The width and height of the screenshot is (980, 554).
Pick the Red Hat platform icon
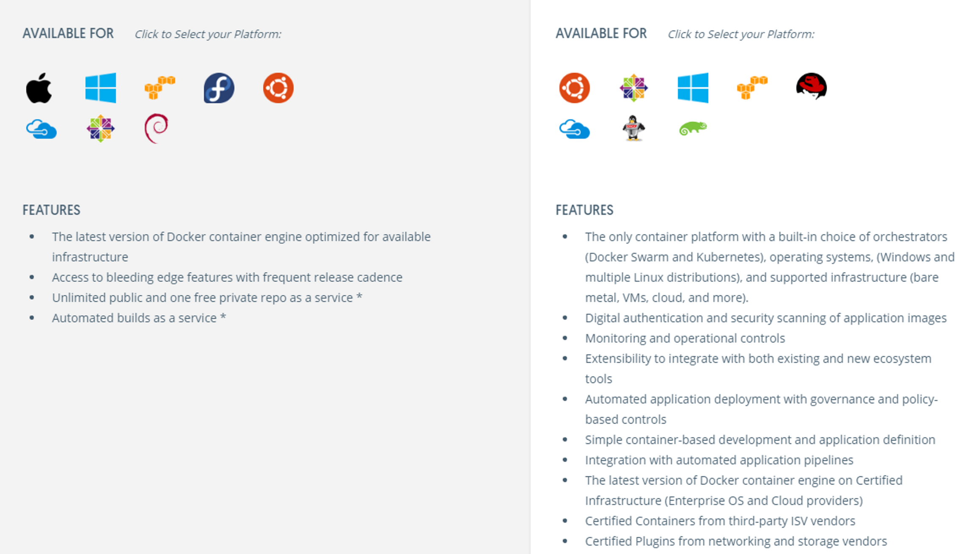point(811,87)
